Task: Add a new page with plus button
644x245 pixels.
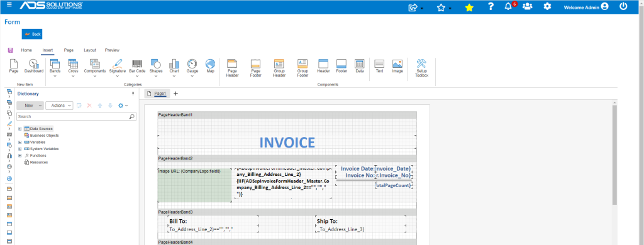Action: [176, 94]
